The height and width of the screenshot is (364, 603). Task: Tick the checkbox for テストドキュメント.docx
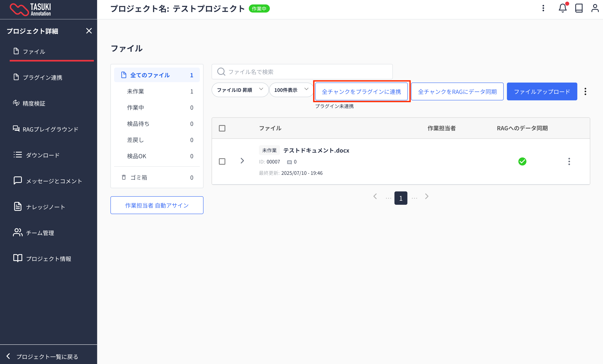[222, 161]
